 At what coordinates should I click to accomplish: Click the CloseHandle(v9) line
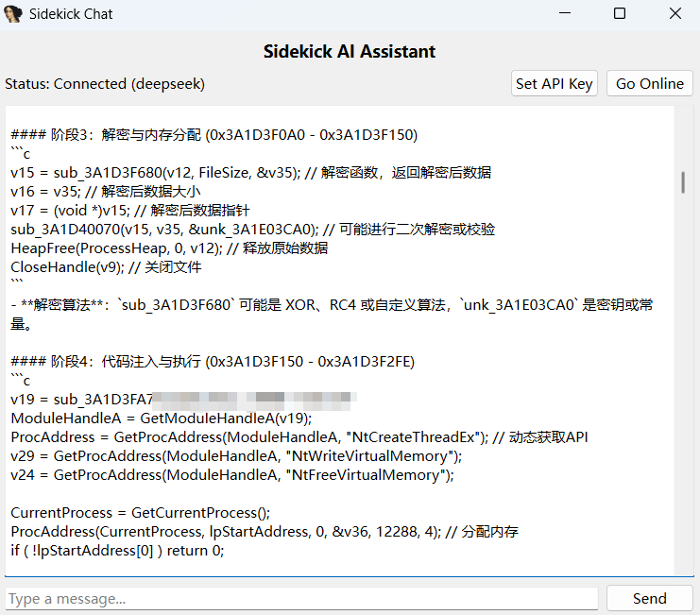click(106, 267)
